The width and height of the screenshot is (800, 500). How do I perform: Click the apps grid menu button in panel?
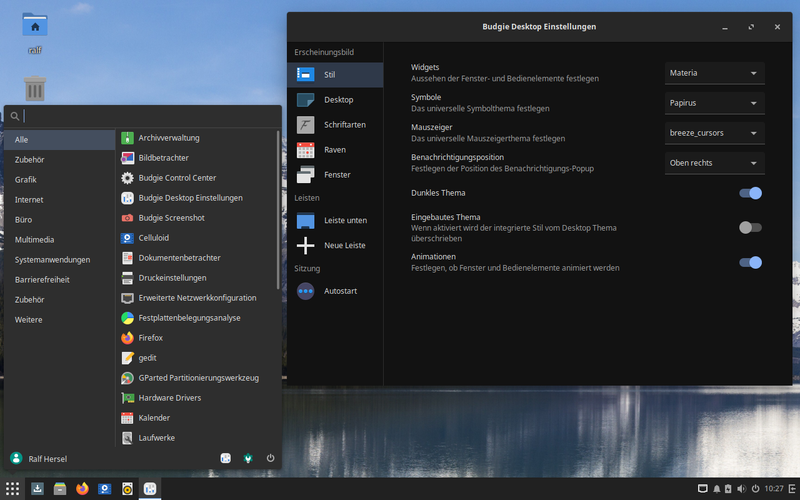point(12,489)
